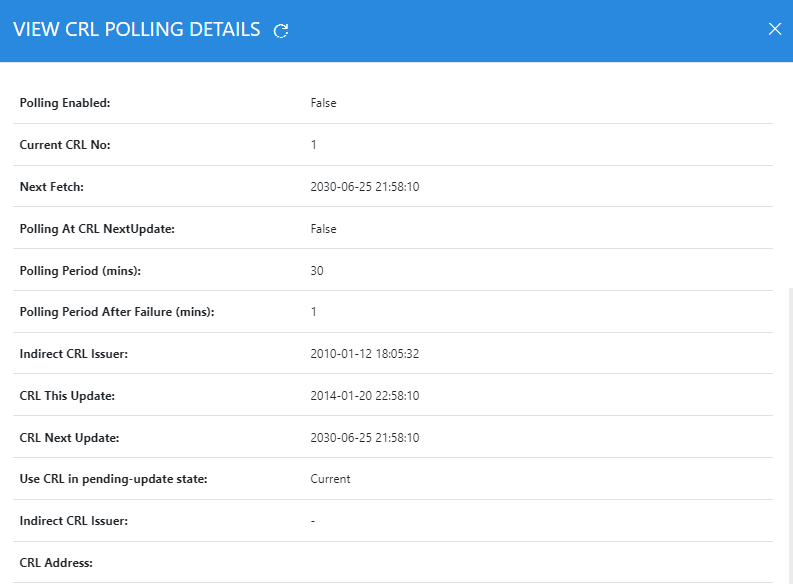
Task: Select the 2014-01-20 22:58:10 timestamp
Action: coord(364,396)
